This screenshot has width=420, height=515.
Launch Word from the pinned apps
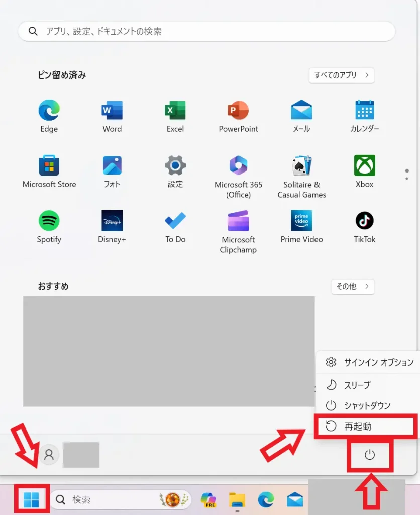[112, 116]
